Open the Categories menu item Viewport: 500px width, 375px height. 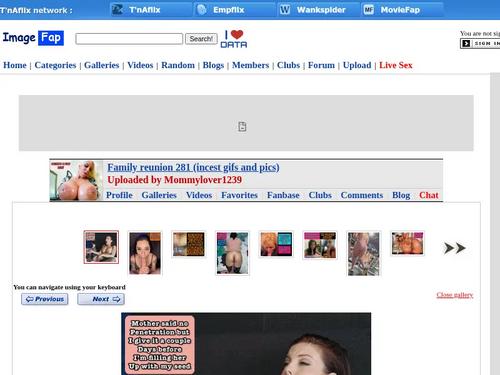coord(55,65)
